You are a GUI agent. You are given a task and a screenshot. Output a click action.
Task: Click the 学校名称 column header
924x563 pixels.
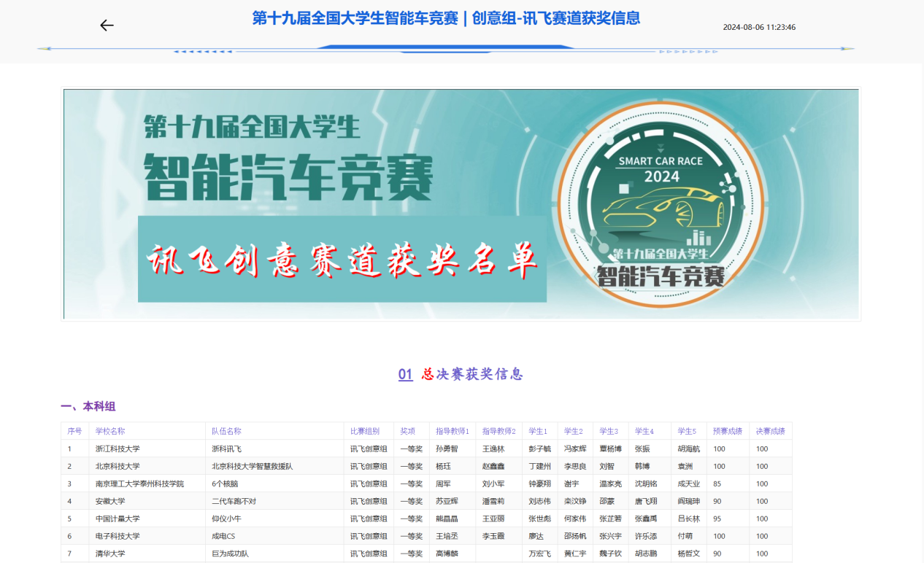(110, 431)
